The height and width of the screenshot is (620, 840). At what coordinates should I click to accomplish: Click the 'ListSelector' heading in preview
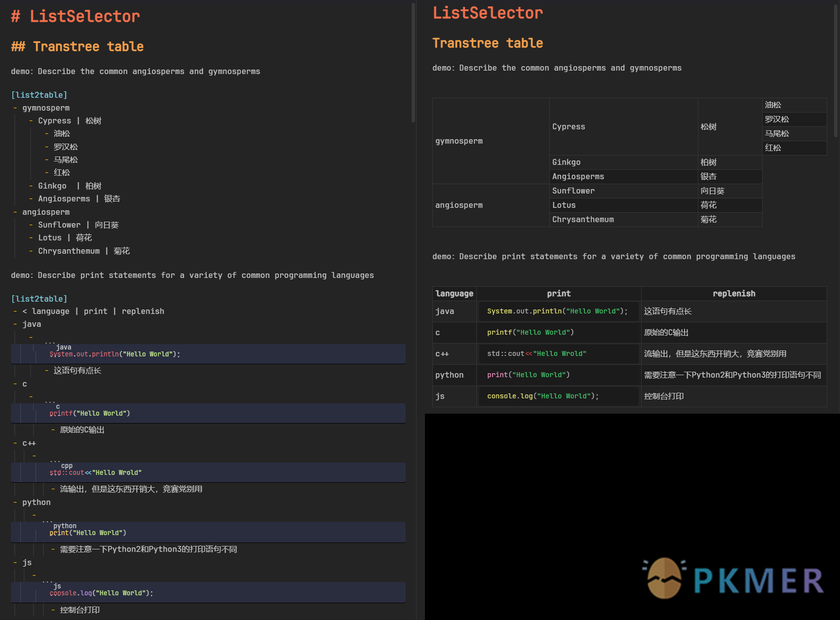[x=488, y=13]
